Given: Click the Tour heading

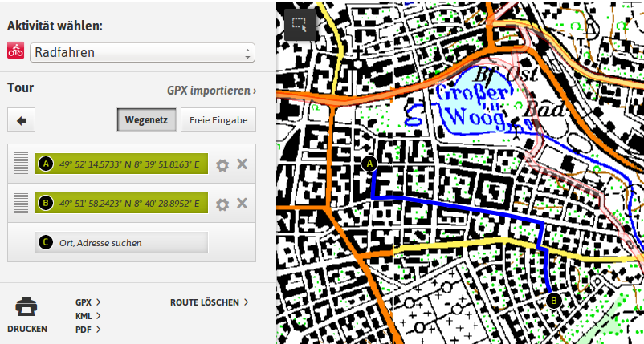Looking at the screenshot, I should (21, 87).
